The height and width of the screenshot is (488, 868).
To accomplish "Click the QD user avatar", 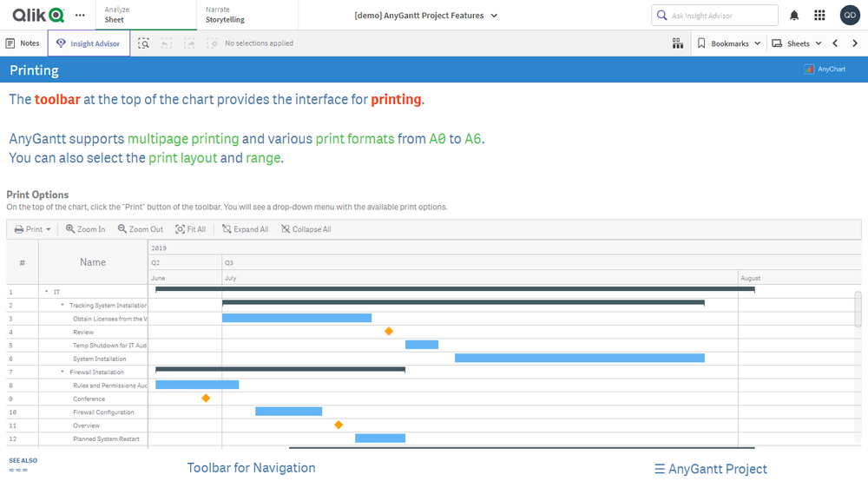I will pos(850,16).
